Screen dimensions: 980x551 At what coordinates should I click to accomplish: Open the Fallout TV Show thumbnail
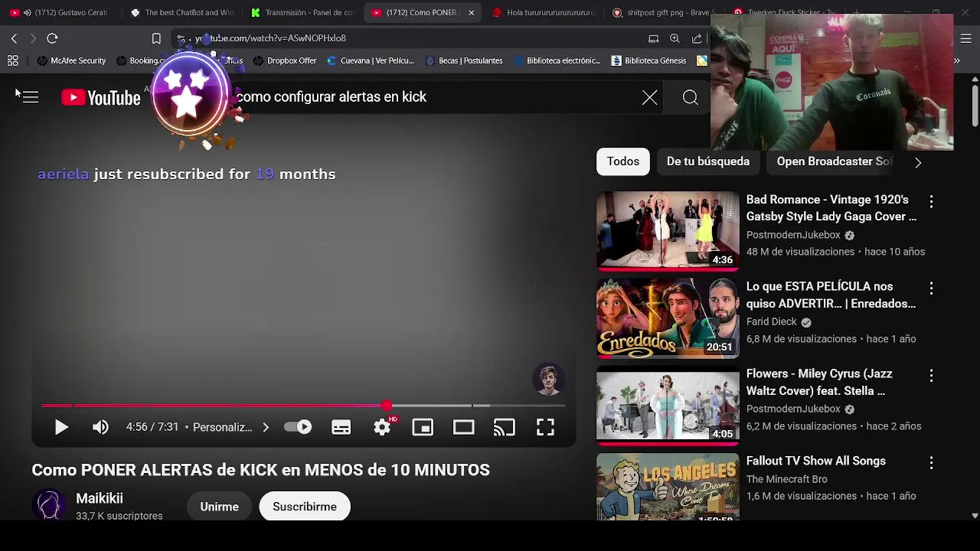coord(668,487)
